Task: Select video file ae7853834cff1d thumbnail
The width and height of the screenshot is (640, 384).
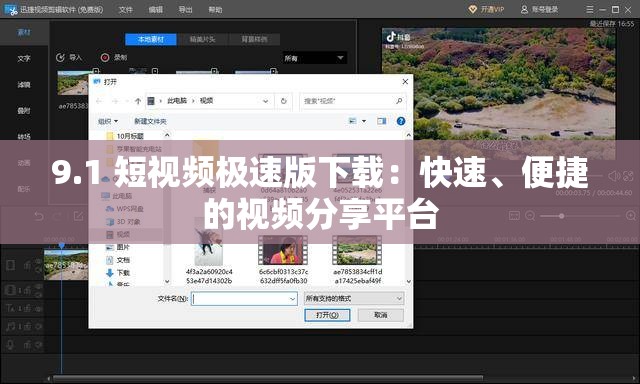Action: click(x=357, y=250)
